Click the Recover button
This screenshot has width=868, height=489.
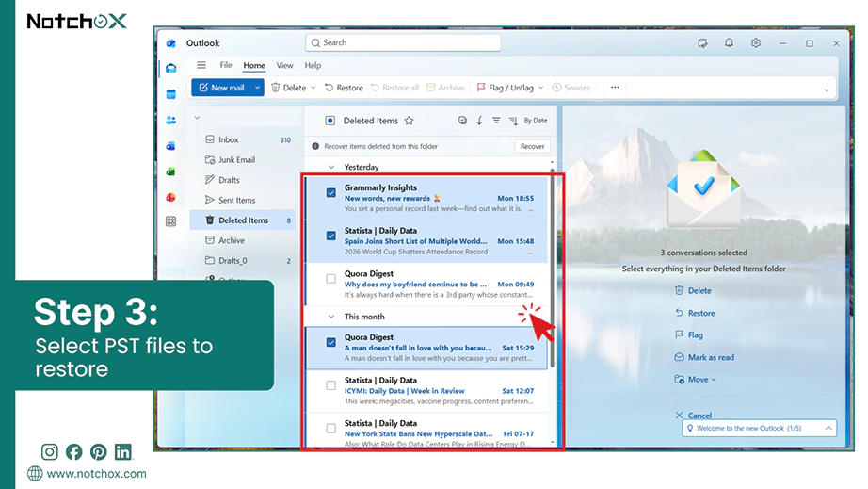tap(533, 146)
